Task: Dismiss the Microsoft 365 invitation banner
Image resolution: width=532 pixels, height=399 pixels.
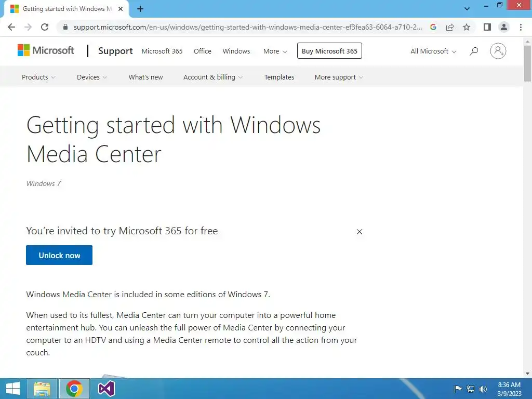Action: [360, 232]
